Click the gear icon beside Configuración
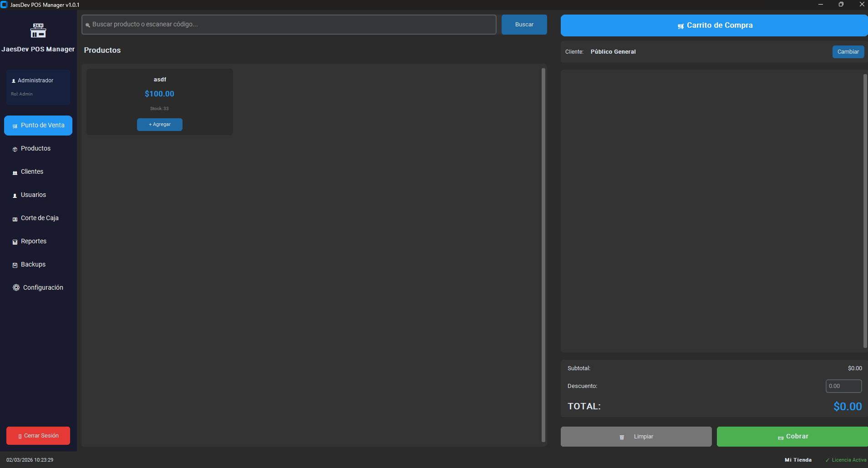The height and width of the screenshot is (468, 868). tap(16, 287)
